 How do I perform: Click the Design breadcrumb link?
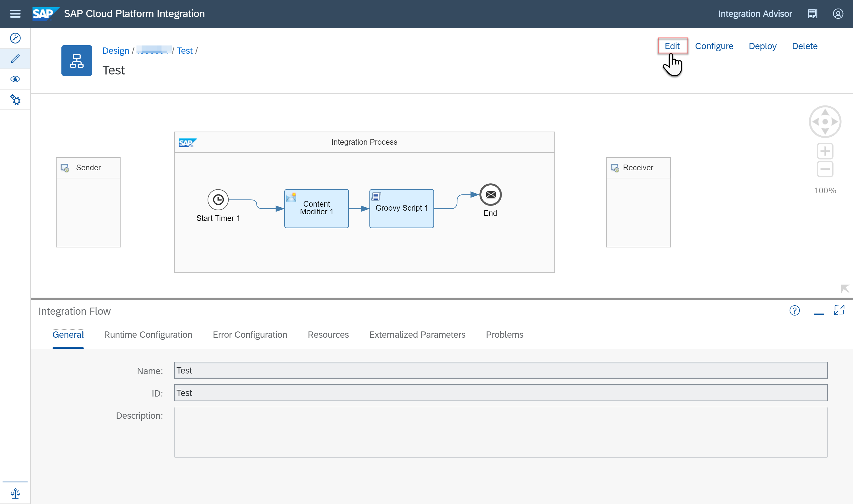point(115,51)
